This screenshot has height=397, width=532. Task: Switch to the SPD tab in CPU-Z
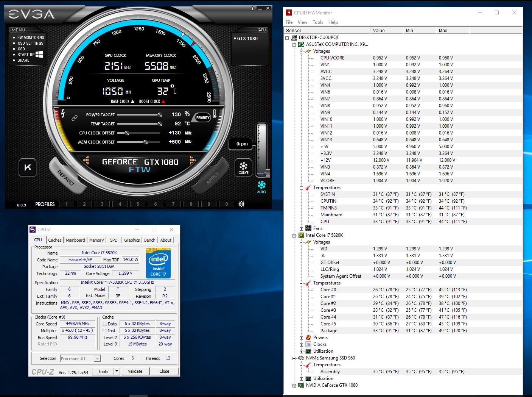tap(114, 240)
